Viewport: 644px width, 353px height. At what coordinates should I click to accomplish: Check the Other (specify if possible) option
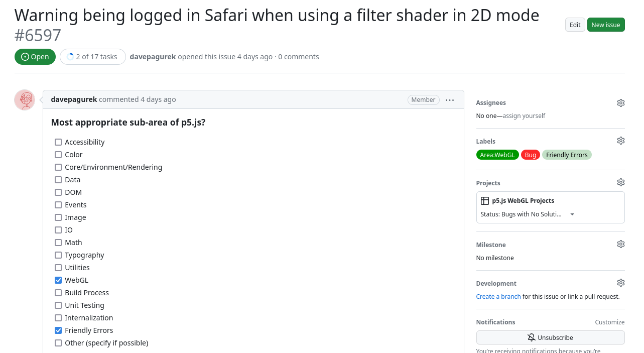(x=58, y=342)
